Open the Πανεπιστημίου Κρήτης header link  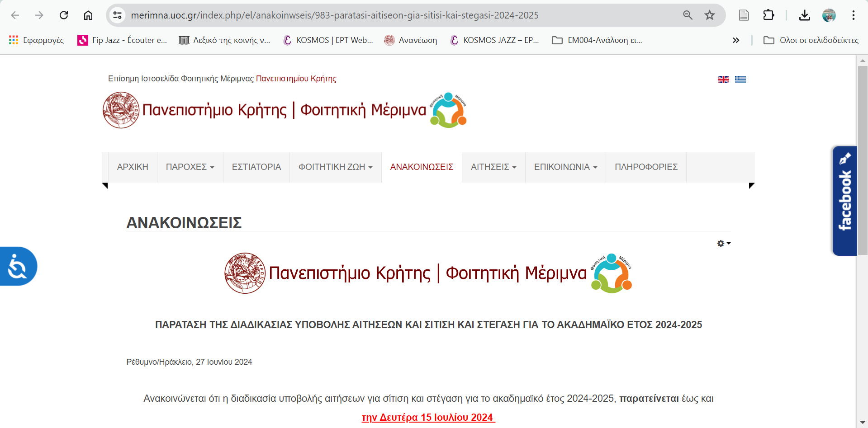296,78
